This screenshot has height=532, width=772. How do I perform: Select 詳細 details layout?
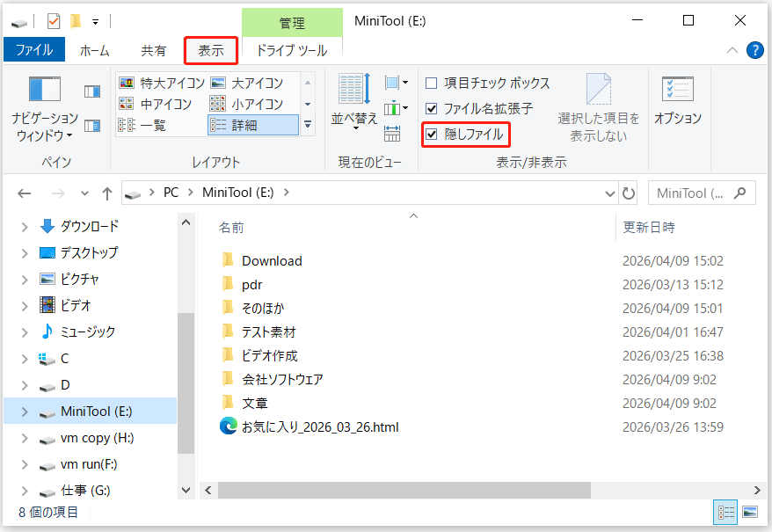[x=253, y=125]
